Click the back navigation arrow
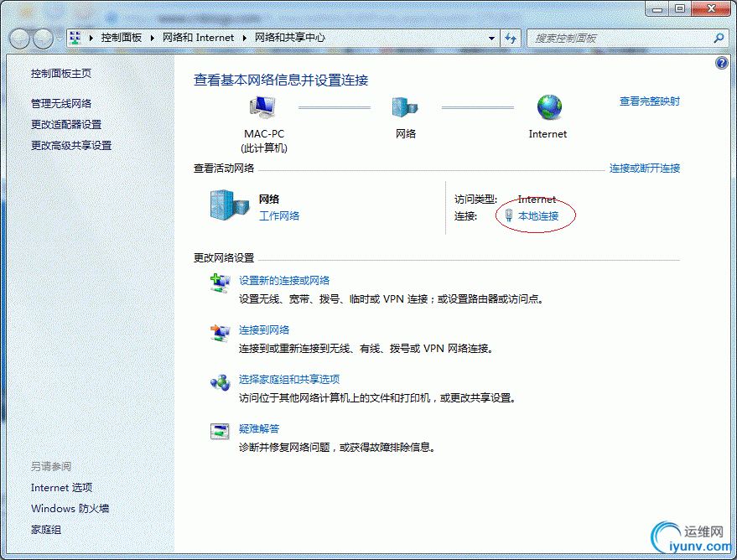737x560 pixels. coord(18,38)
